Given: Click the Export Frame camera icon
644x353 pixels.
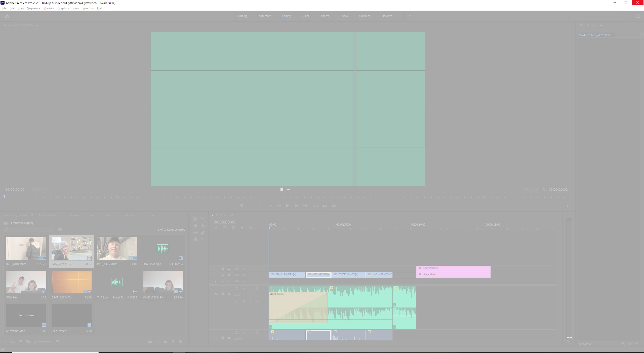Looking at the screenshot, I should click(x=334, y=206).
